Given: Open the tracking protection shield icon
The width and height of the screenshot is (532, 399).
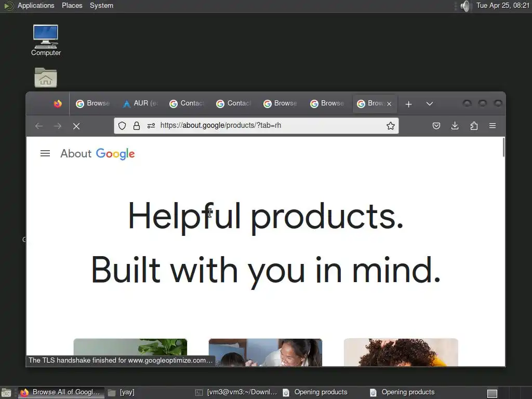Looking at the screenshot, I should [x=122, y=126].
